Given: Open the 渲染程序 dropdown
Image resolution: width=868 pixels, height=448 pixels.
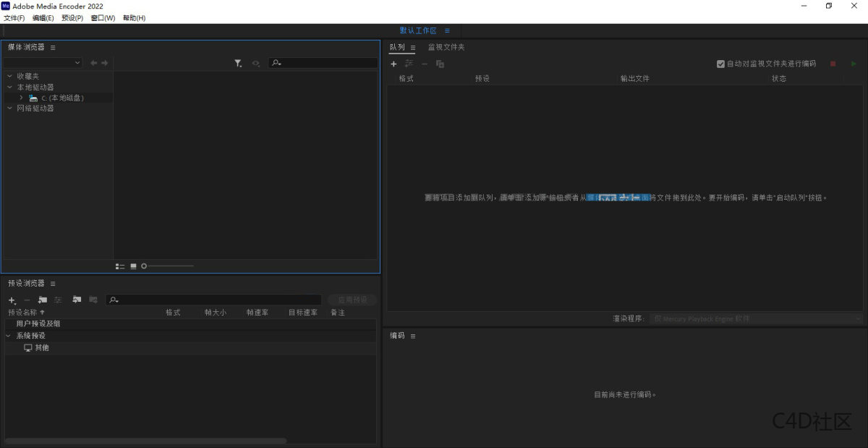Looking at the screenshot, I should tap(756, 318).
